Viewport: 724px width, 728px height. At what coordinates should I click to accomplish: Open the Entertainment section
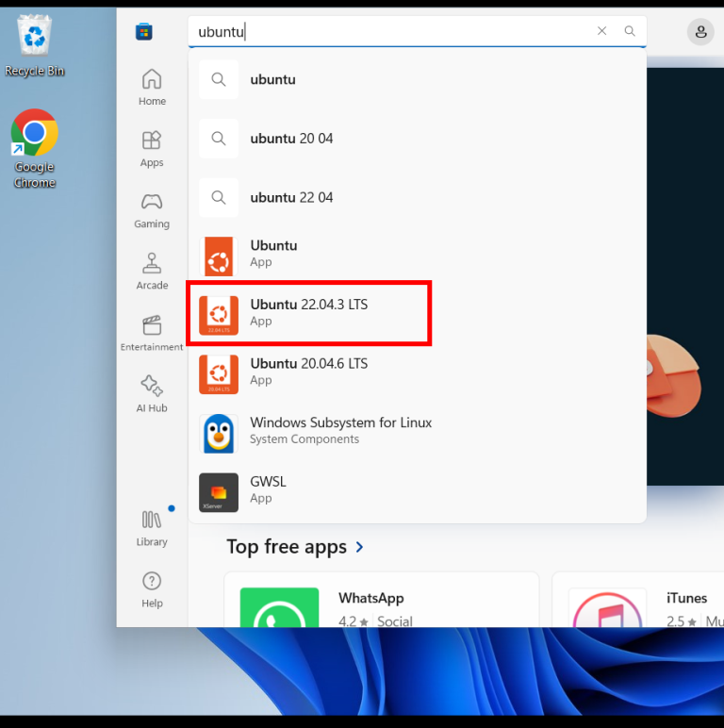tap(152, 334)
